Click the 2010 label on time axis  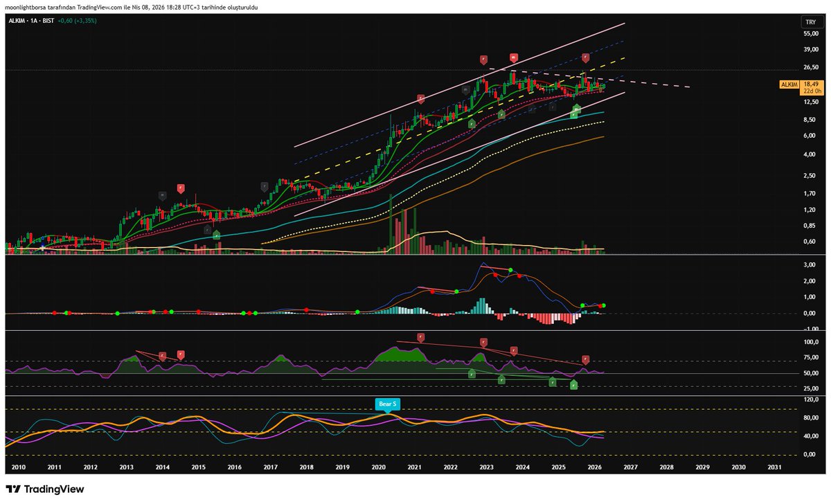18,467
